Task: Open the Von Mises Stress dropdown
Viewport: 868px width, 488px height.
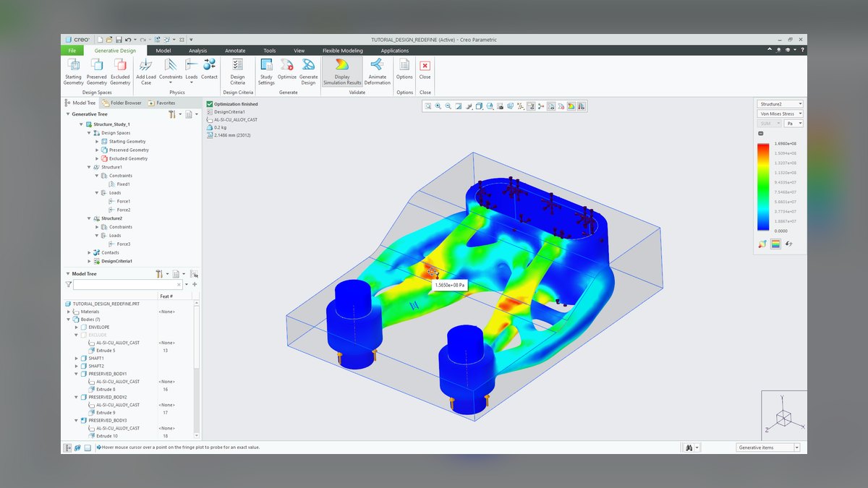Action: (x=780, y=114)
